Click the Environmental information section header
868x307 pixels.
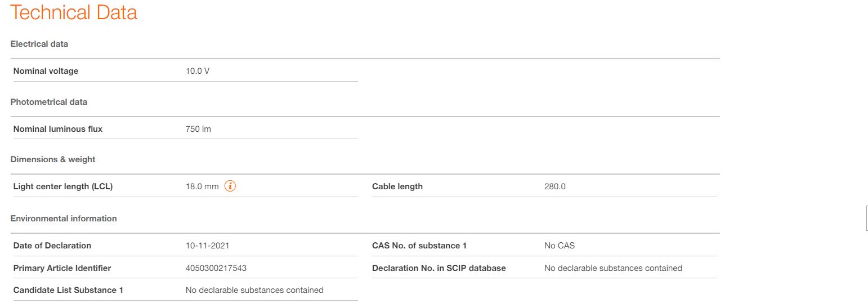(64, 219)
